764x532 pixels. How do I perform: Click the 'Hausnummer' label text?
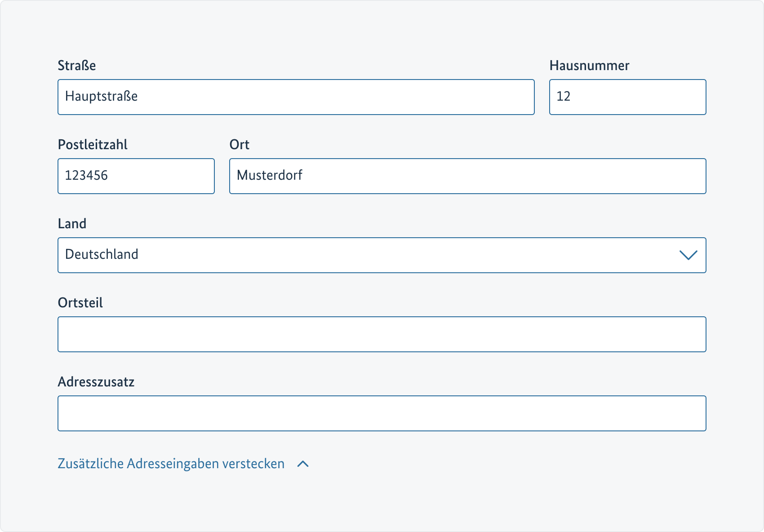(x=589, y=66)
